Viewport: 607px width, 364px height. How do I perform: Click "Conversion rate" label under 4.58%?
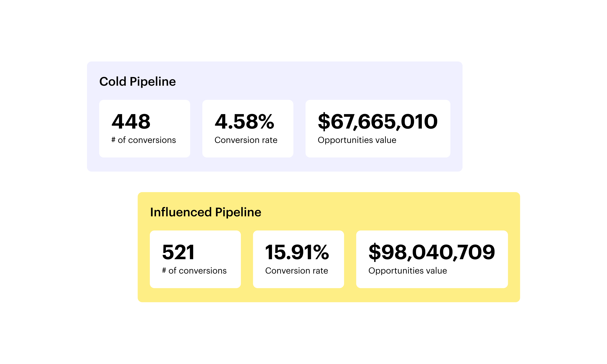pos(246,140)
